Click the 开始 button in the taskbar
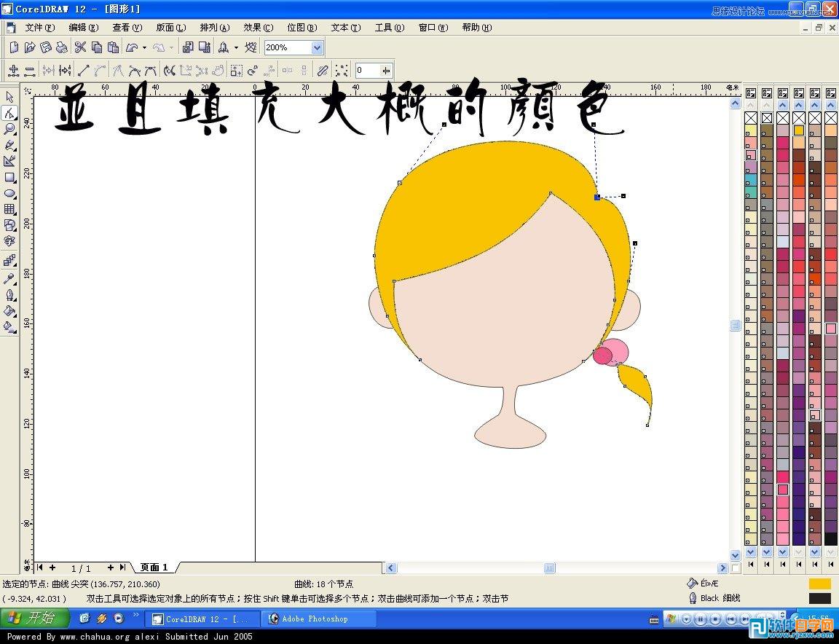839x644 pixels. click(35, 618)
